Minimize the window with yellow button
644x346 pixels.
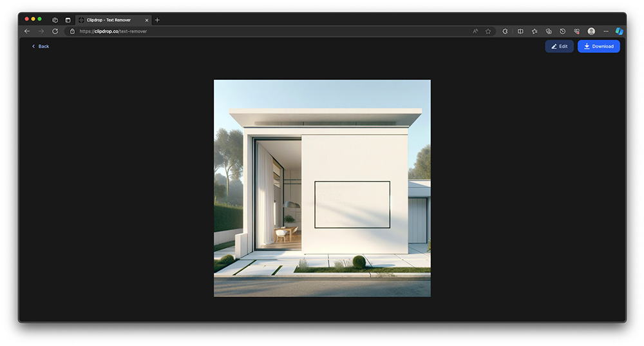[33, 19]
